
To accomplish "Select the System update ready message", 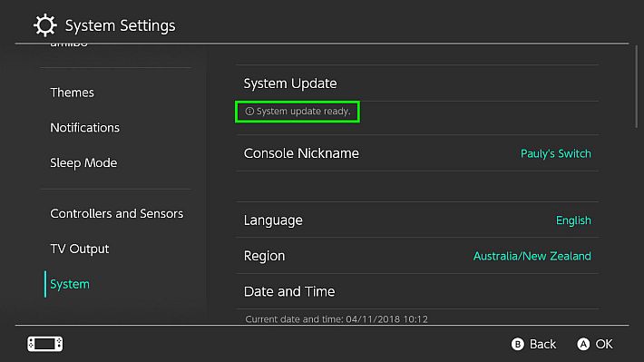I will (298, 112).
